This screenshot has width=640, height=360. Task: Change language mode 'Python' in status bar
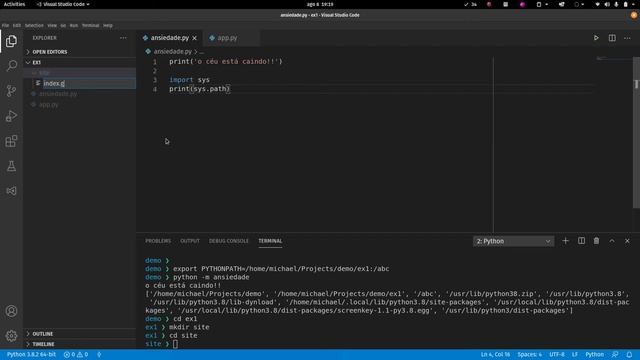(594, 354)
